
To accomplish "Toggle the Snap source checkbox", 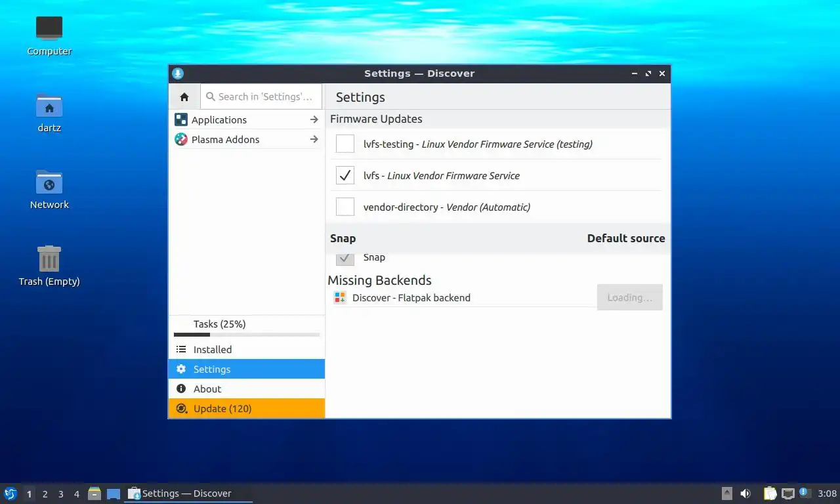I will pyautogui.click(x=345, y=259).
